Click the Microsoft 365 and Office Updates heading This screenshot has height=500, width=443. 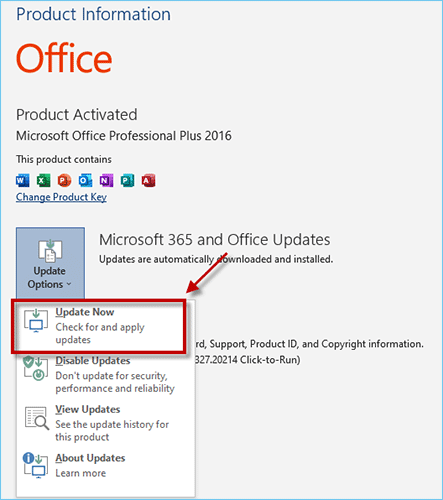pyautogui.click(x=215, y=240)
